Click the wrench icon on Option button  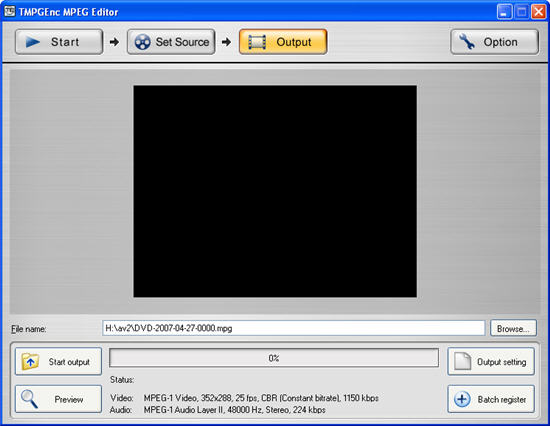point(467,42)
